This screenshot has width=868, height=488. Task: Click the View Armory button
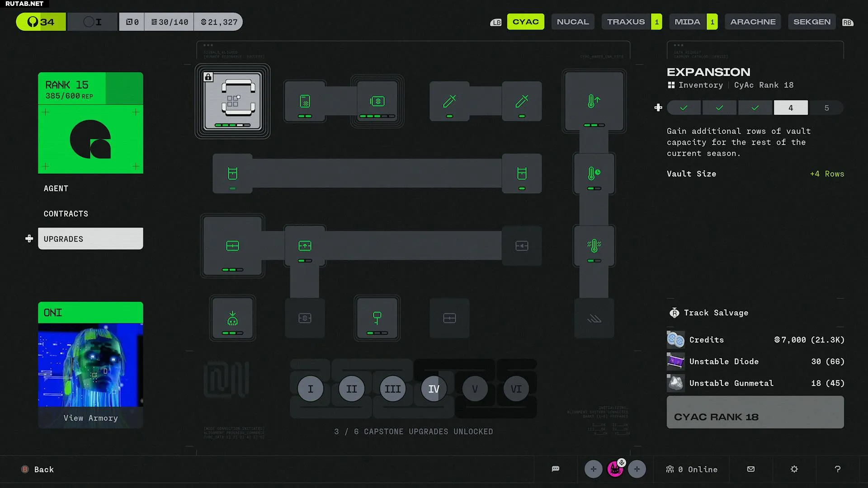click(90, 418)
